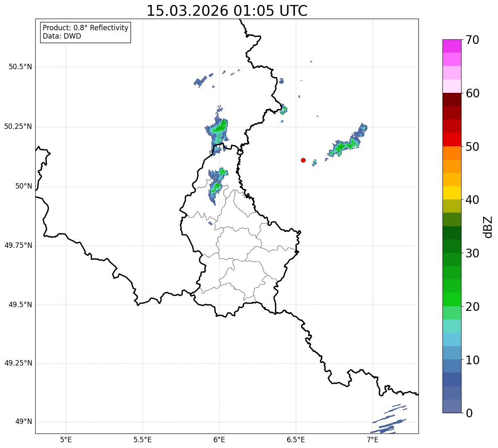Click the 60 tick on the colorbar
Image resolution: width=498 pixels, height=448 pixels.
[472, 93]
